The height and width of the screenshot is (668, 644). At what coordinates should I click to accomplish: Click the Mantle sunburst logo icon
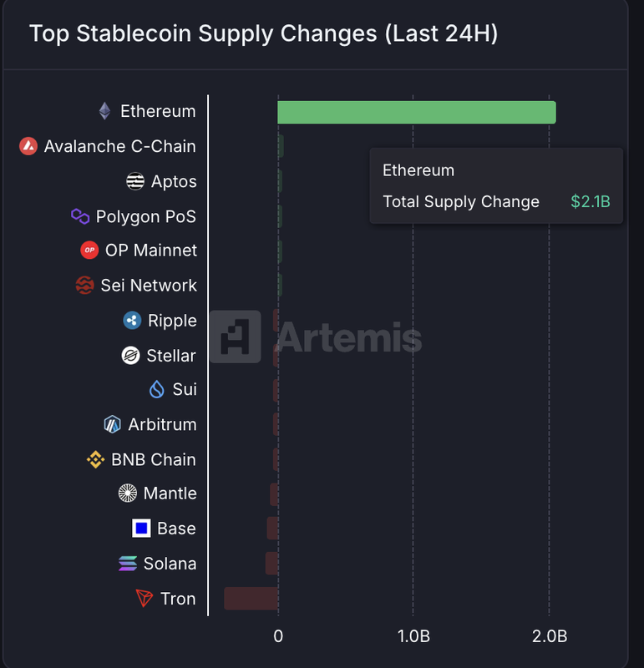coord(128,493)
